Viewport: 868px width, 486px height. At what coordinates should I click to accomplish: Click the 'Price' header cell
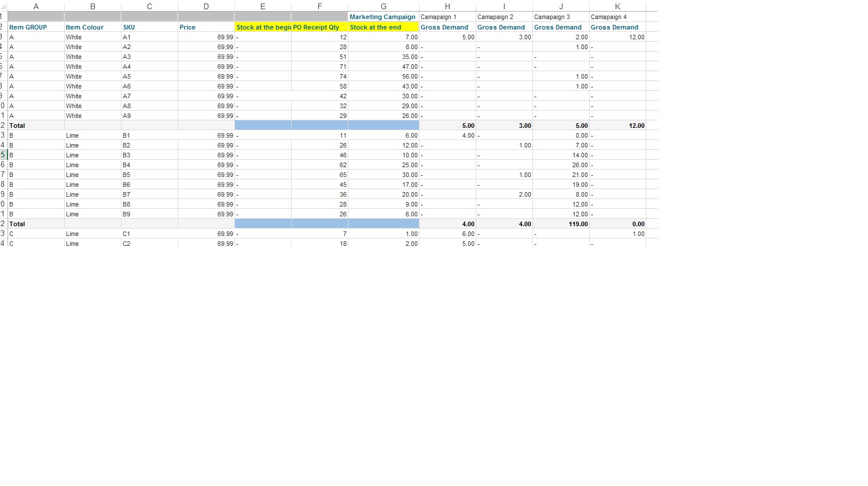[206, 27]
